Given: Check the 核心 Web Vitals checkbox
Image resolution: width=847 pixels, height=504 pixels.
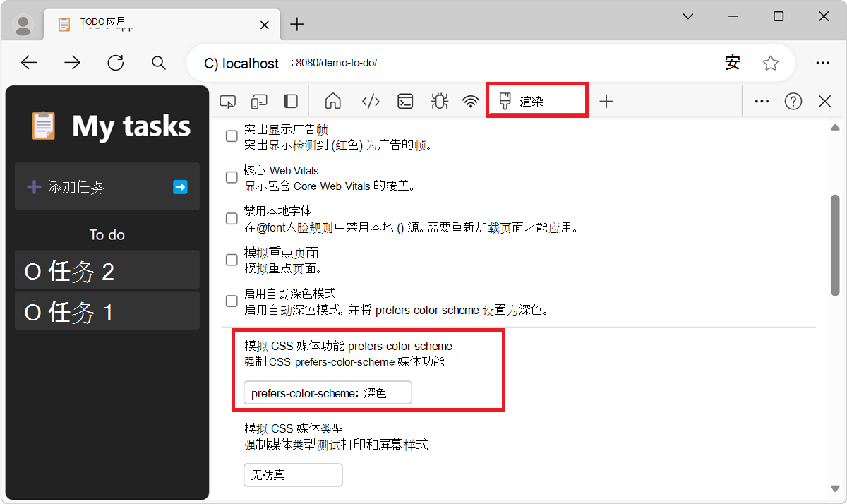Looking at the screenshot, I should [x=231, y=177].
